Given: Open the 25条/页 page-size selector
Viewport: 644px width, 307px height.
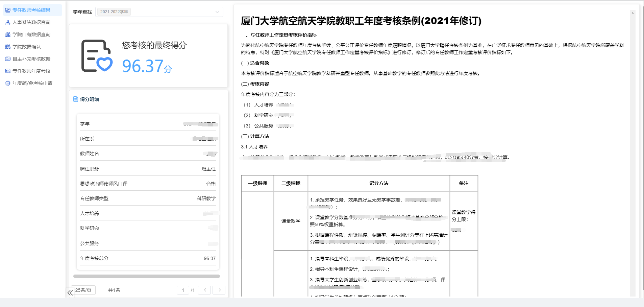Looking at the screenshot, I should pyautogui.click(x=83, y=290).
